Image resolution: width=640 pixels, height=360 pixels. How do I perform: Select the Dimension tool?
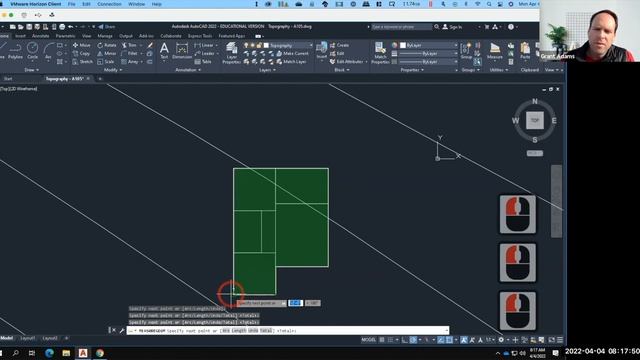click(x=182, y=51)
